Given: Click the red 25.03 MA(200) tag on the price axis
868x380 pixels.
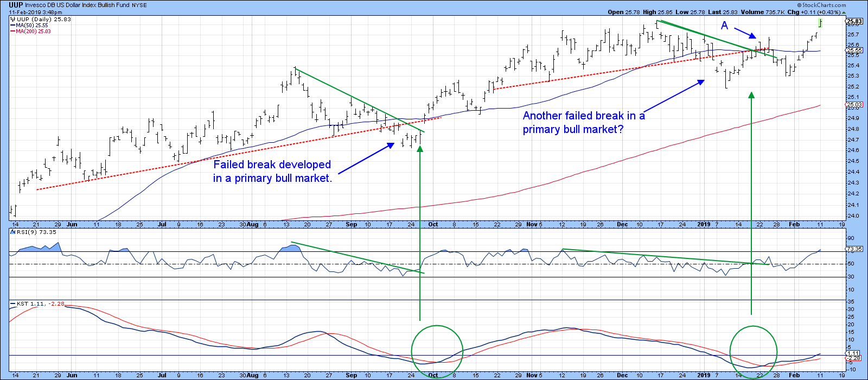Looking at the screenshot, I should pyautogui.click(x=854, y=104).
